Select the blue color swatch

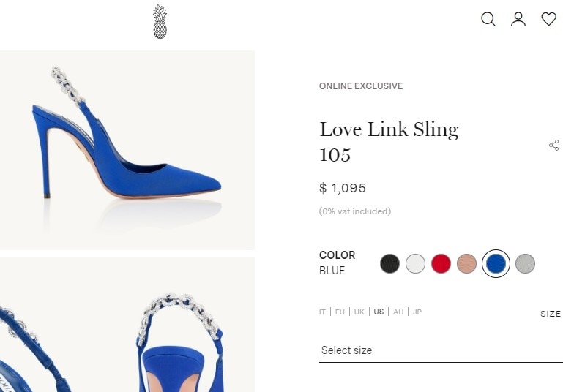[496, 263]
